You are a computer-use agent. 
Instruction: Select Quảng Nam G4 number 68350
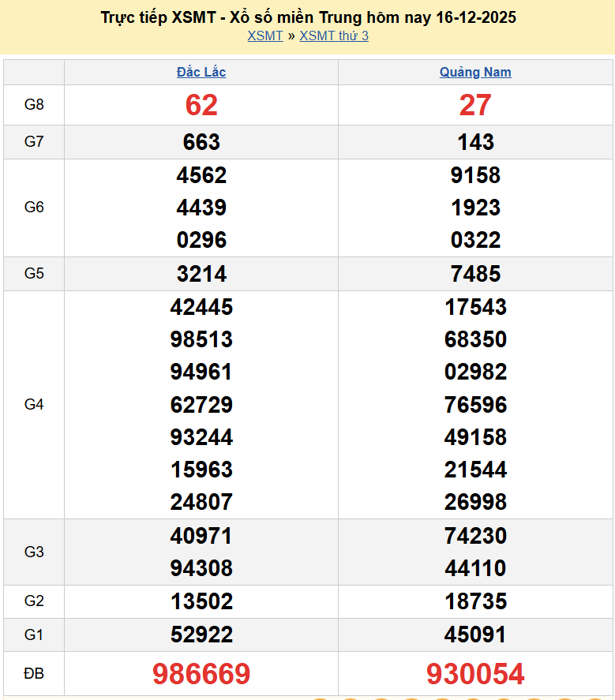point(475,339)
